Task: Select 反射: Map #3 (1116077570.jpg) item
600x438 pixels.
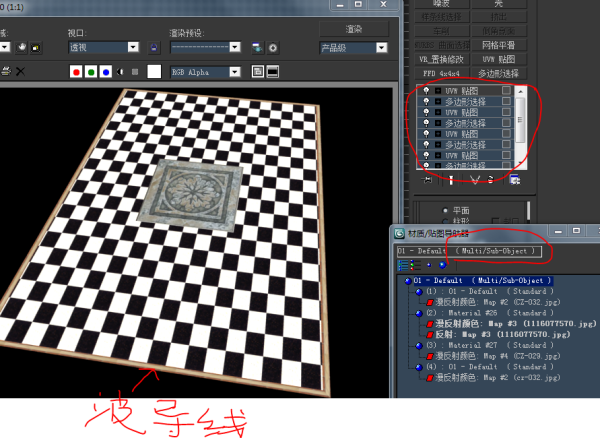Action: coord(503,334)
